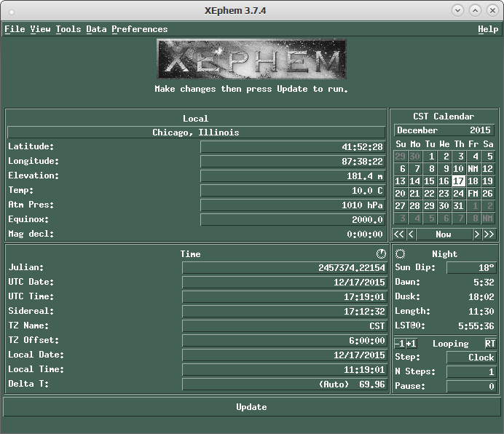Select December 1 in calendar
The height and width of the screenshot is (434, 504).
tap(430, 157)
